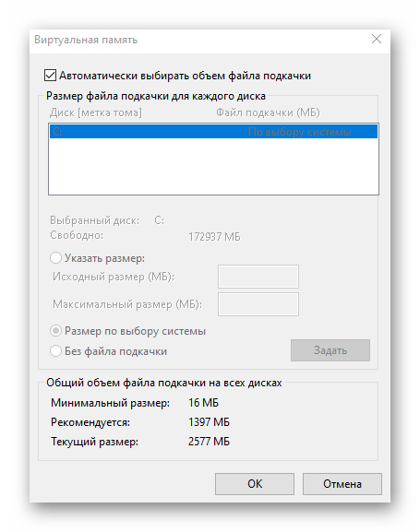
Task: Click the 'Файл подкачки (МБ)' column header
Action: click(268, 112)
